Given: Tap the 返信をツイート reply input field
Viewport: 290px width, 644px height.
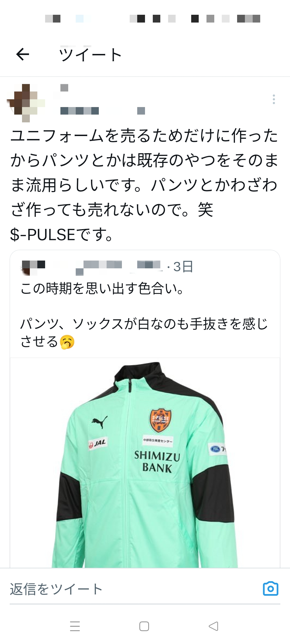Looking at the screenshot, I should pos(134,589).
